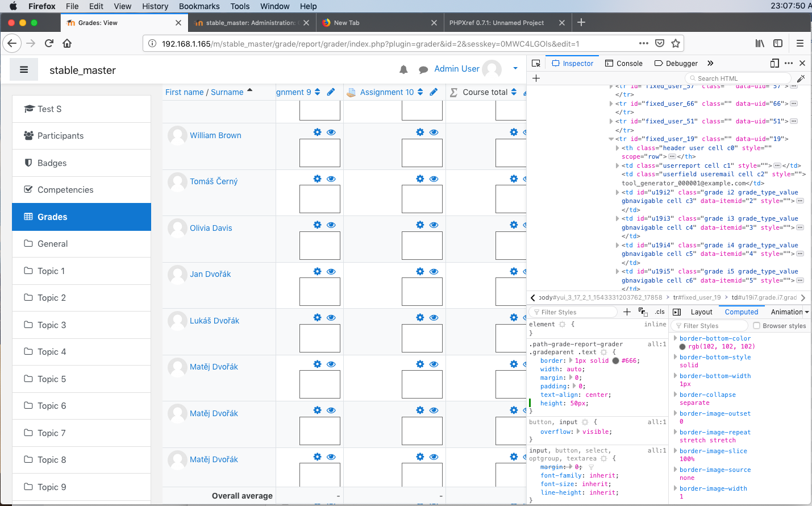Click William Brown Assignment 9 grade input box
Screen dimensions: 812x506
coord(320,153)
